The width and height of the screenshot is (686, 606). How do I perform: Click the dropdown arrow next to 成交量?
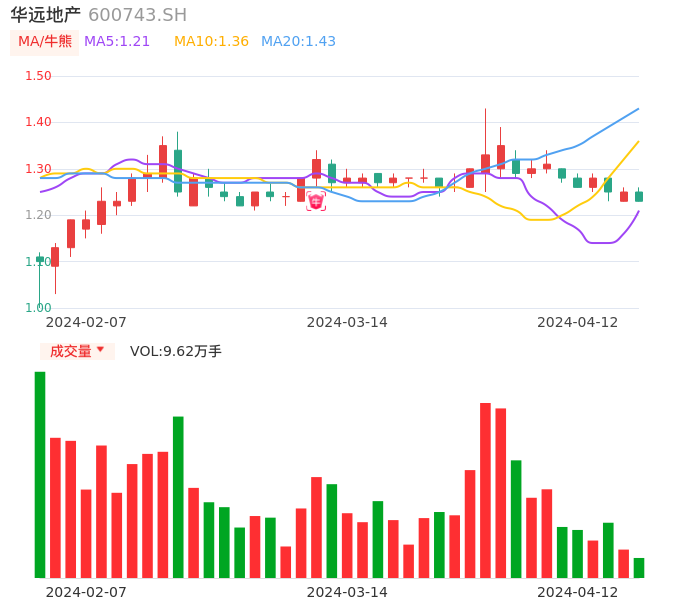[x=100, y=350]
